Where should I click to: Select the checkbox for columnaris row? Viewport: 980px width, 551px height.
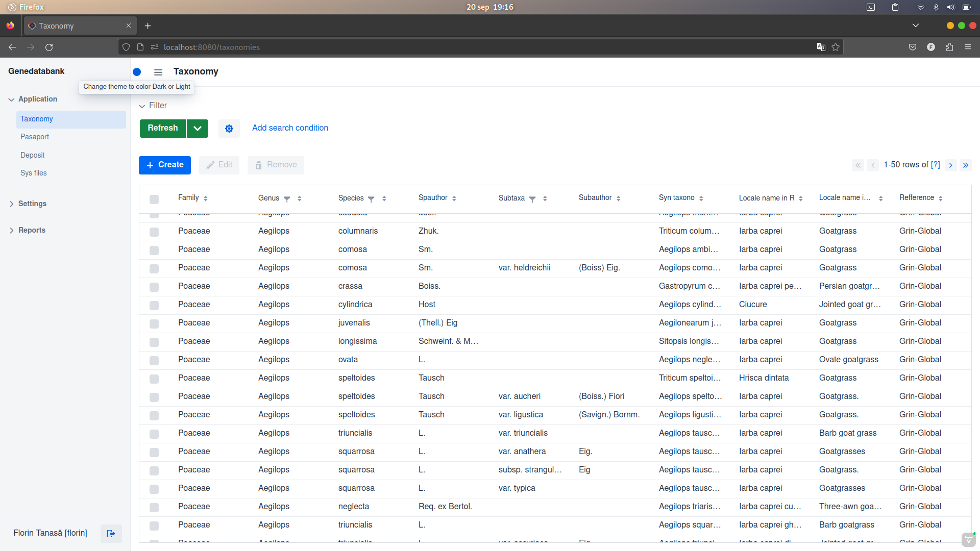pyautogui.click(x=154, y=231)
